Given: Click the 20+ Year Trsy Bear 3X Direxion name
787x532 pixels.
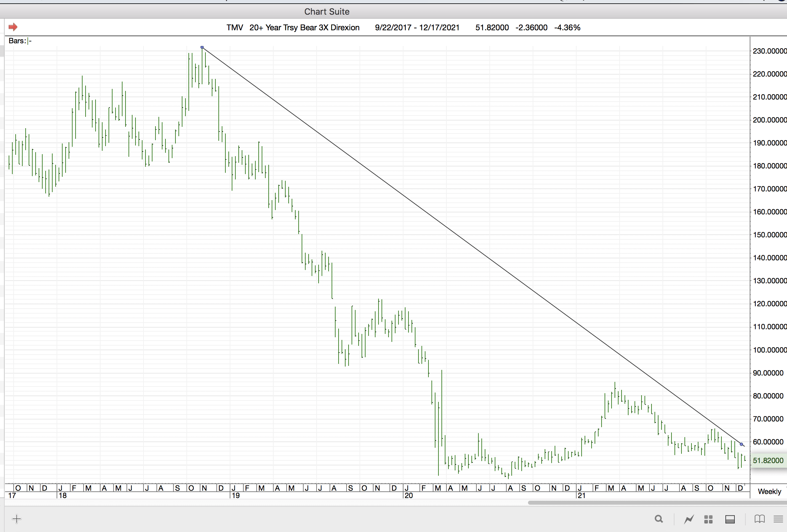Looking at the screenshot, I should [x=304, y=27].
